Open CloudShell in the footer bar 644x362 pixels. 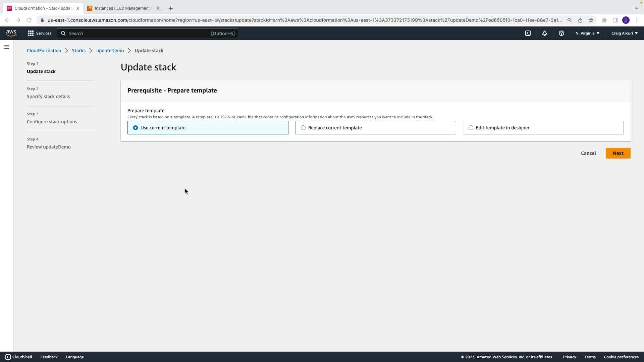pyautogui.click(x=19, y=357)
